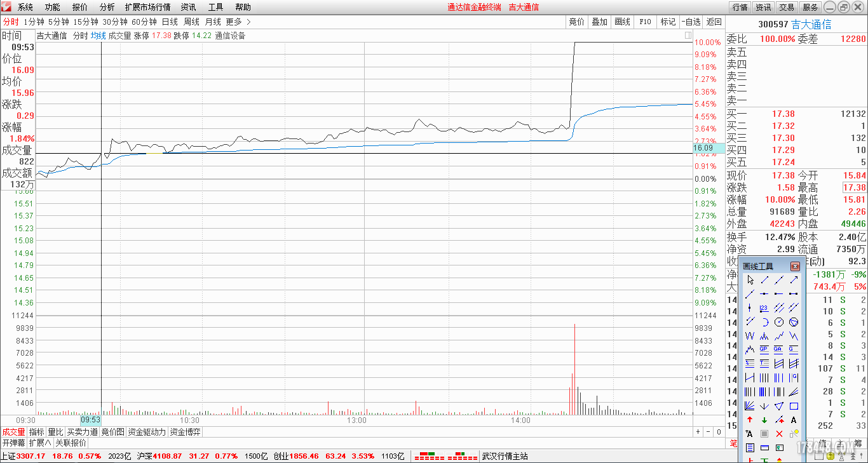Switch to 月线 monthly chart
The image size is (868, 463).
[x=213, y=22]
